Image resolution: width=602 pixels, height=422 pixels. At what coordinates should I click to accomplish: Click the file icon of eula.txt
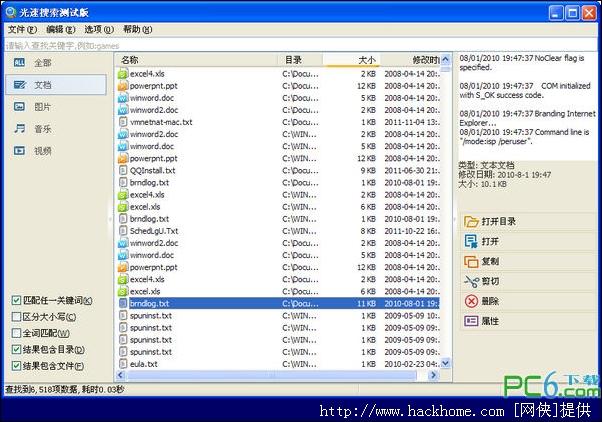pos(122,364)
